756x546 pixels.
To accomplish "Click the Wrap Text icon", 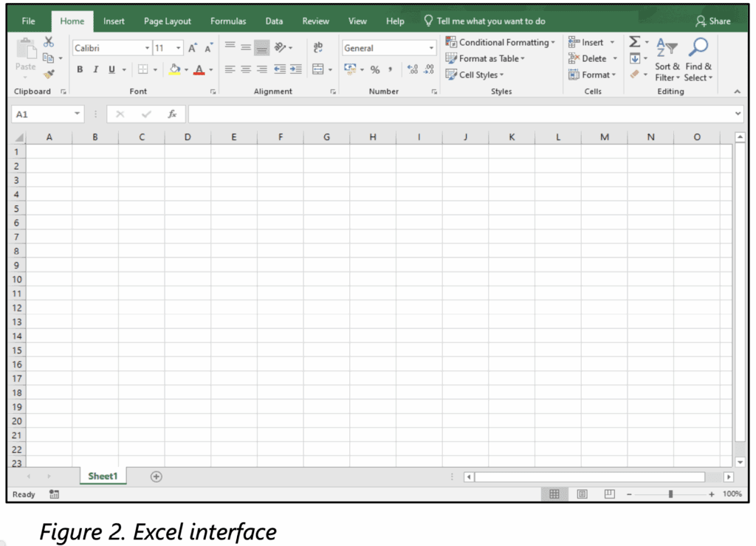I will [317, 46].
